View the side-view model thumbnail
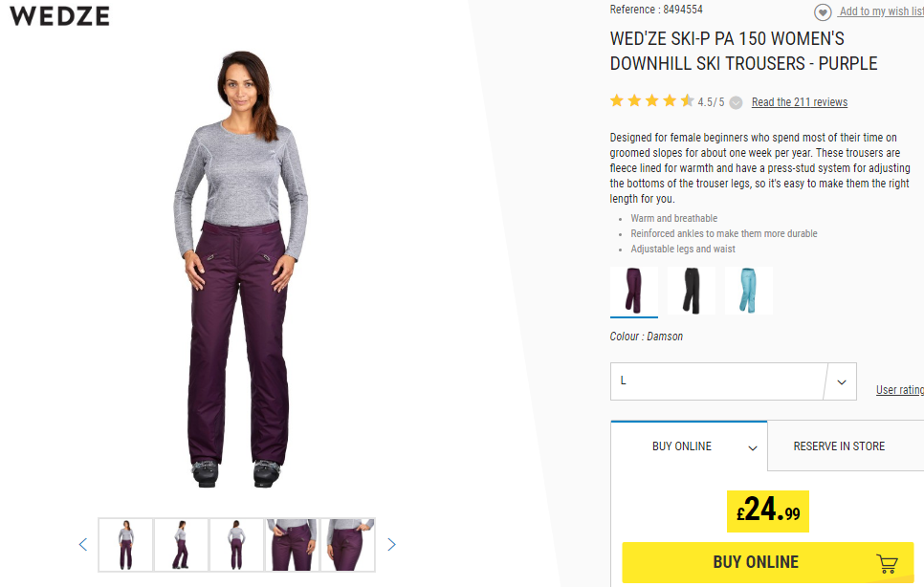This screenshot has width=924, height=587. click(181, 545)
